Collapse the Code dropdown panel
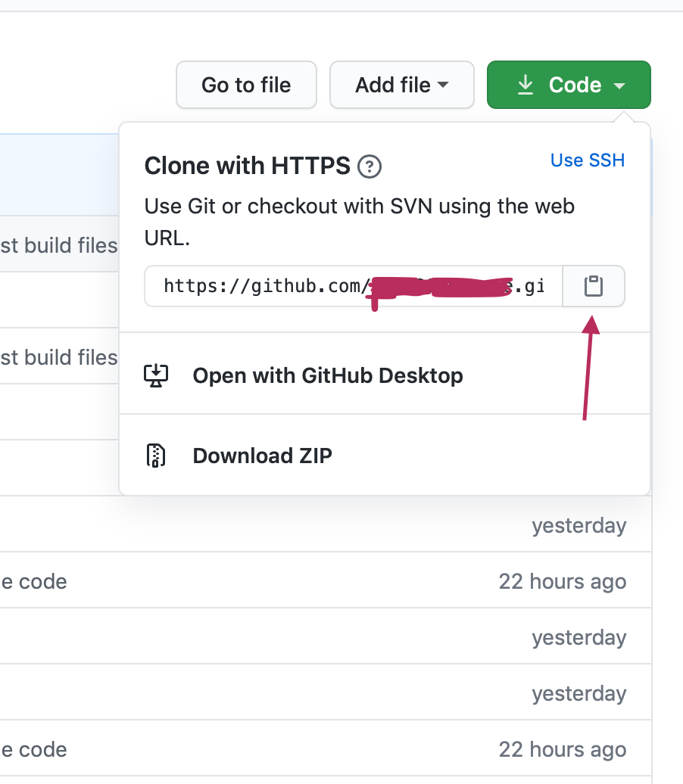The image size is (683, 784). tap(569, 85)
